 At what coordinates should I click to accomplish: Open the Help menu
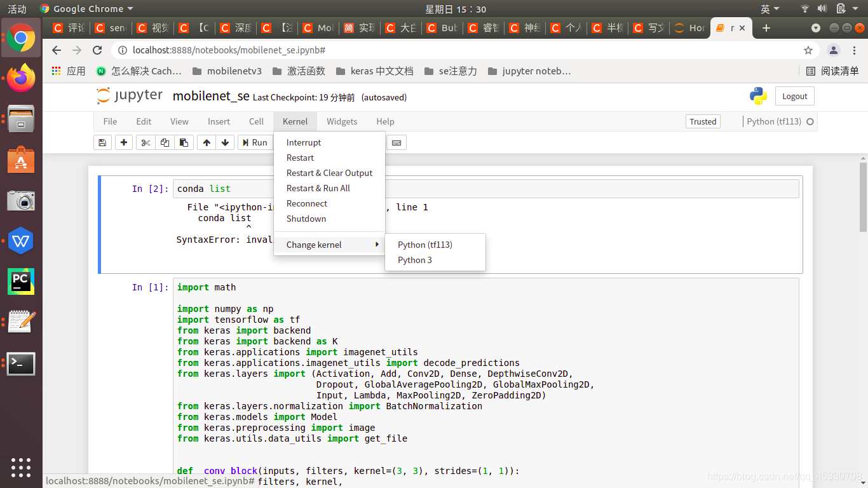point(385,121)
